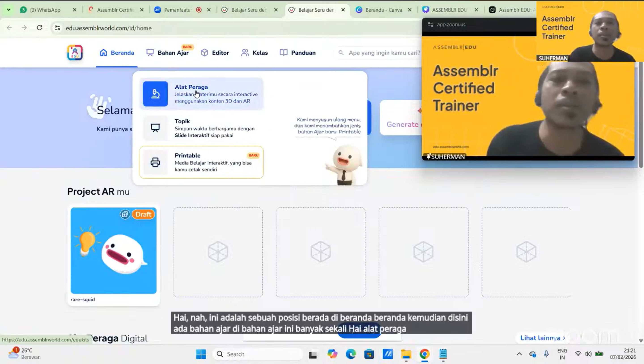Click the duplicate icon on rare-squid card
The width and height of the screenshot is (644, 364).
click(x=125, y=214)
